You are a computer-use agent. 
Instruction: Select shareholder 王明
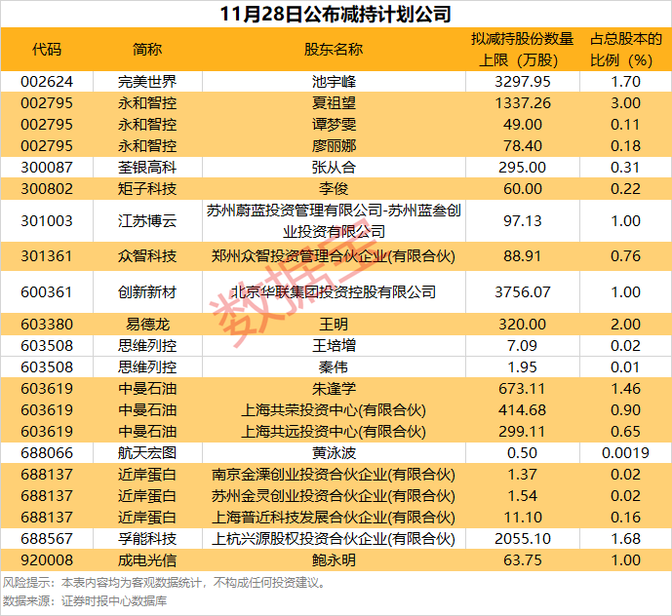(334, 324)
